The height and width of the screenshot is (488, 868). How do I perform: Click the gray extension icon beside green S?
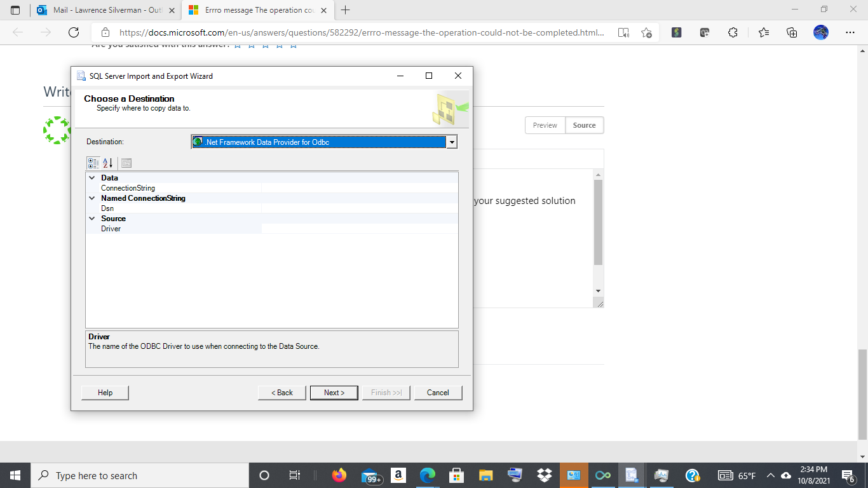(x=704, y=32)
